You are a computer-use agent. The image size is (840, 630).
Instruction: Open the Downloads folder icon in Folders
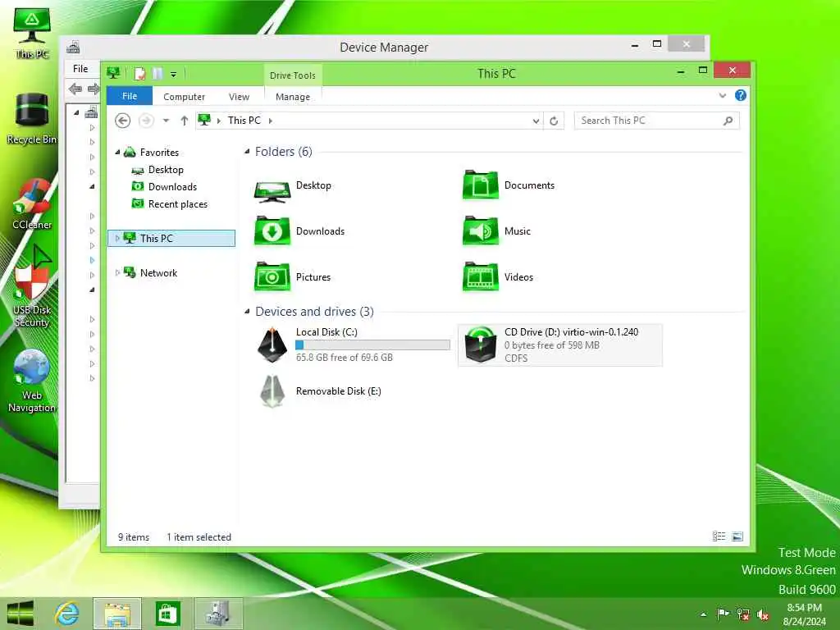point(272,231)
